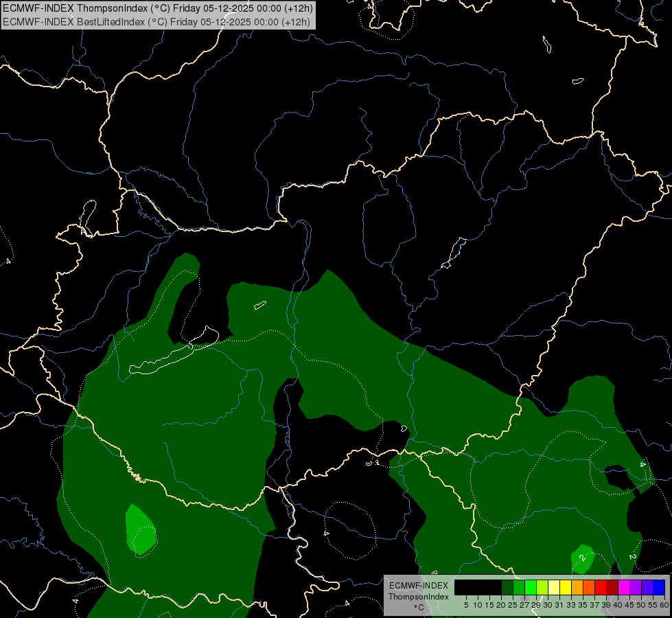Click the legend title ThompsonIndex label
672x618 pixels.
pos(419,597)
